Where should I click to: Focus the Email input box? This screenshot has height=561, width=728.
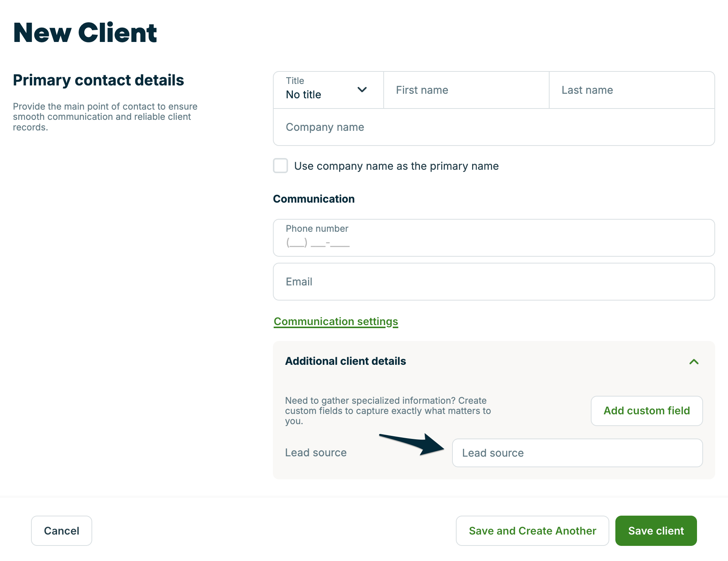[494, 282]
